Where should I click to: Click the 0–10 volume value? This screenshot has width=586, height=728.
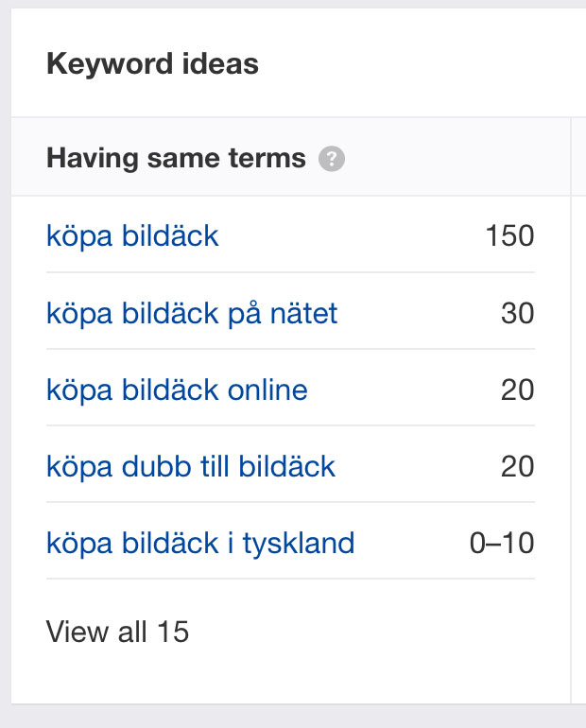pyautogui.click(x=502, y=543)
